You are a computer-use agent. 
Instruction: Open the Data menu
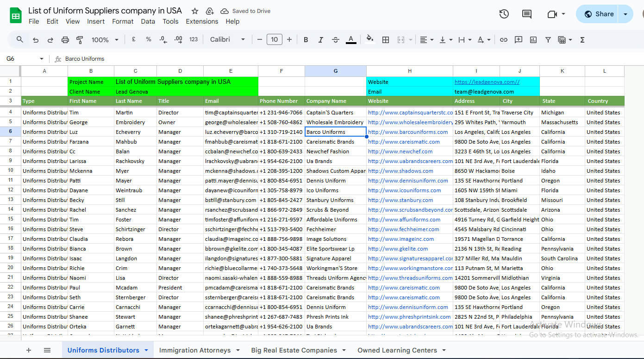[x=148, y=21]
